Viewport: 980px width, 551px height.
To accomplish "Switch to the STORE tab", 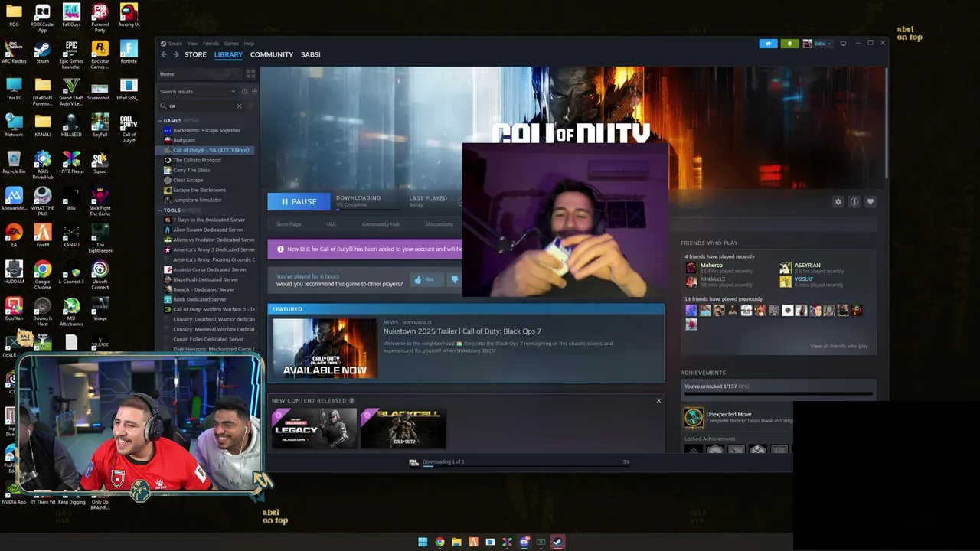I will (x=195, y=54).
